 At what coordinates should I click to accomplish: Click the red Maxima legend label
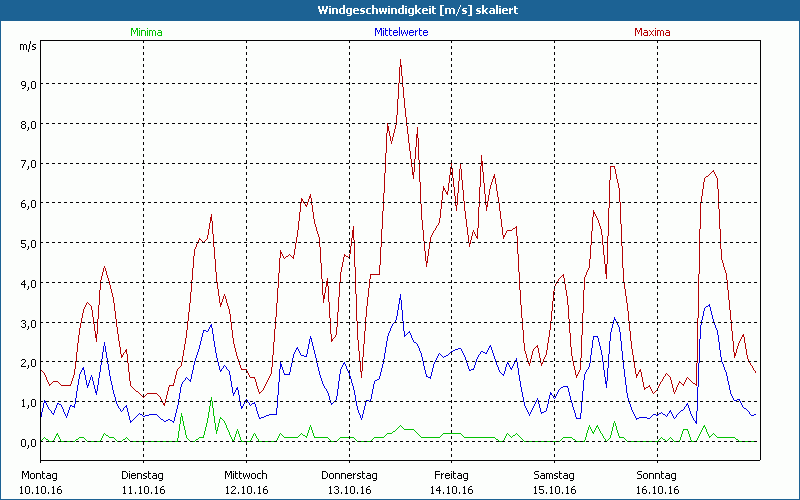coord(652,32)
